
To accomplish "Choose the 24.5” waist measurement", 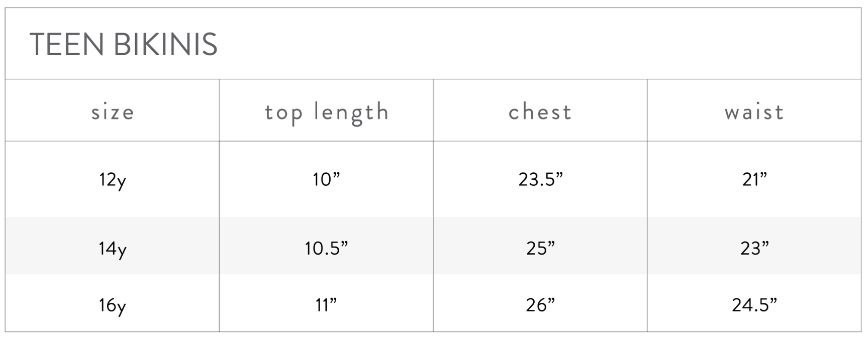I will click(754, 305).
